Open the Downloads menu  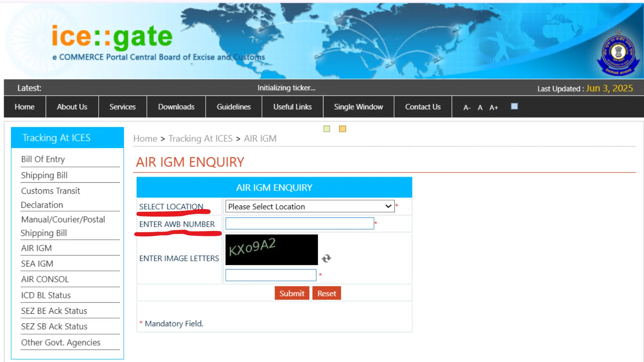(x=176, y=107)
